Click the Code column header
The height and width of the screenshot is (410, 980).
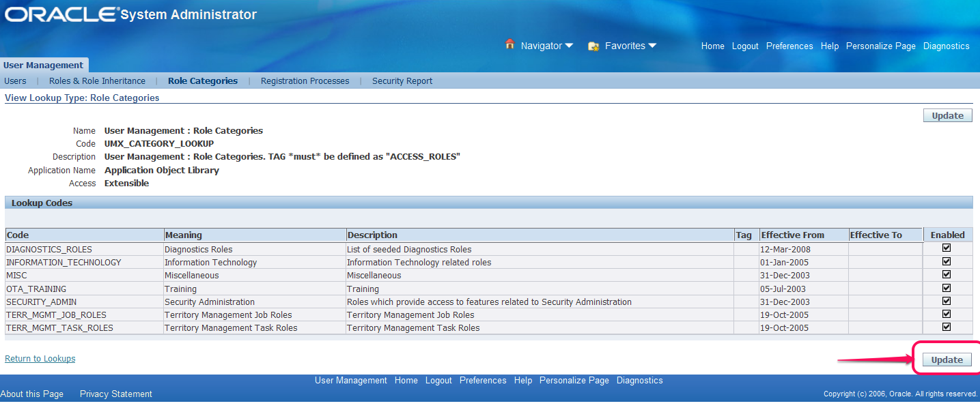pyautogui.click(x=85, y=235)
